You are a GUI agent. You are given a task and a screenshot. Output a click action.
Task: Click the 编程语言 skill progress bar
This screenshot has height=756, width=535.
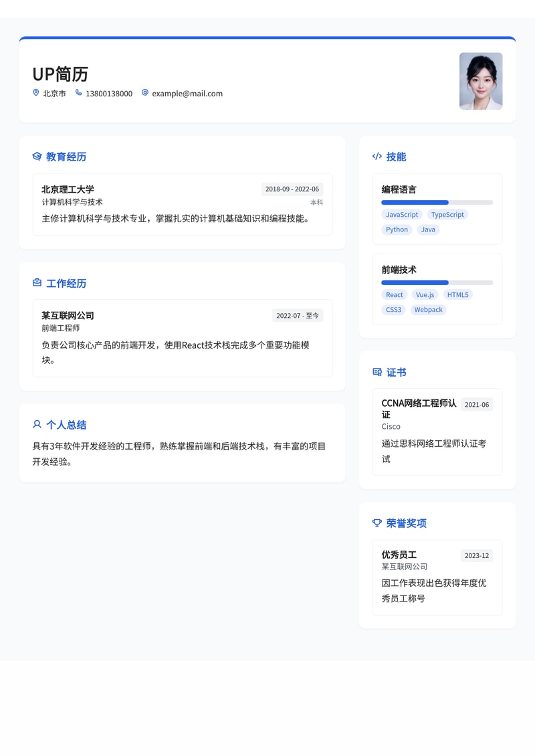click(x=437, y=201)
